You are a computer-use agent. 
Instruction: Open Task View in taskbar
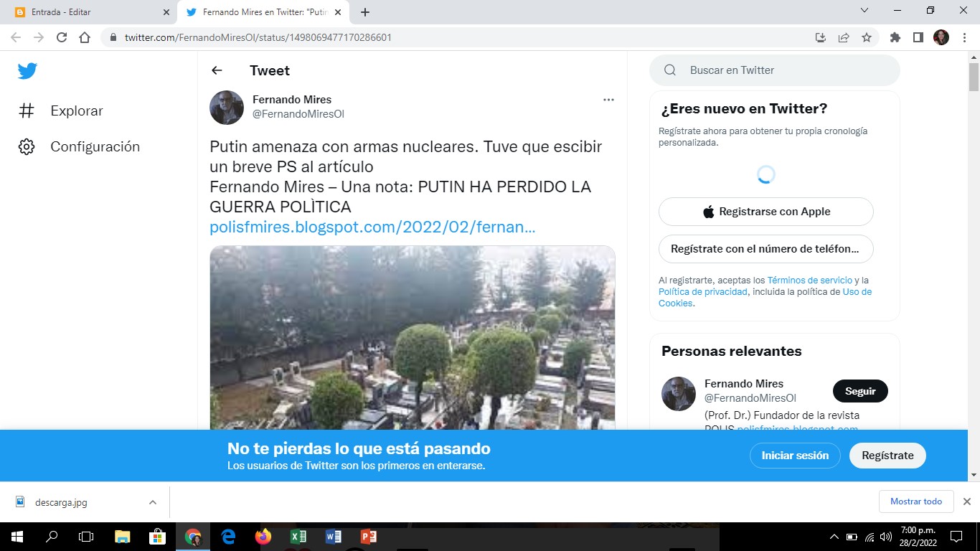coord(86,537)
